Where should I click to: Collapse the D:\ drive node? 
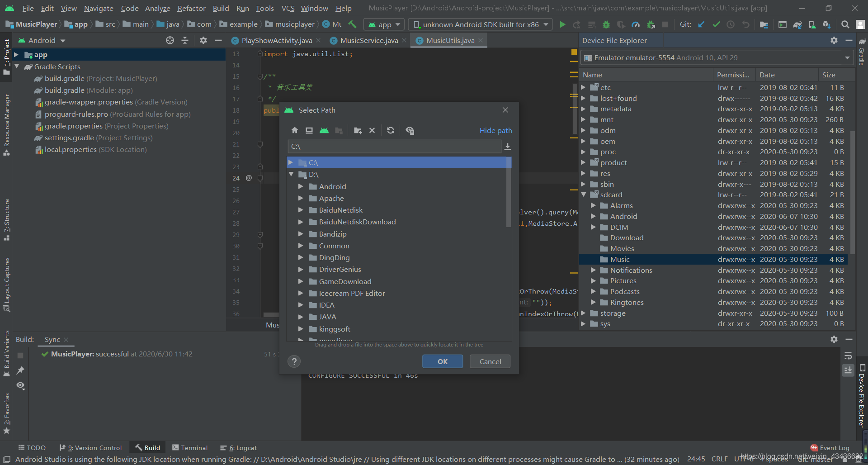coord(291,174)
